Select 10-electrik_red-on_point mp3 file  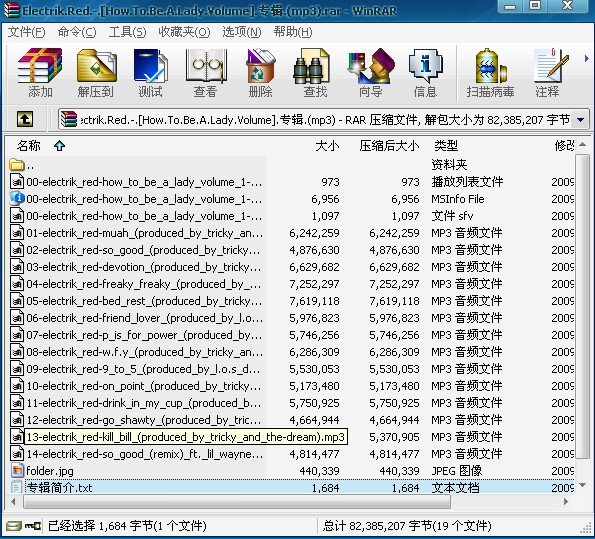pyautogui.click(x=143, y=386)
